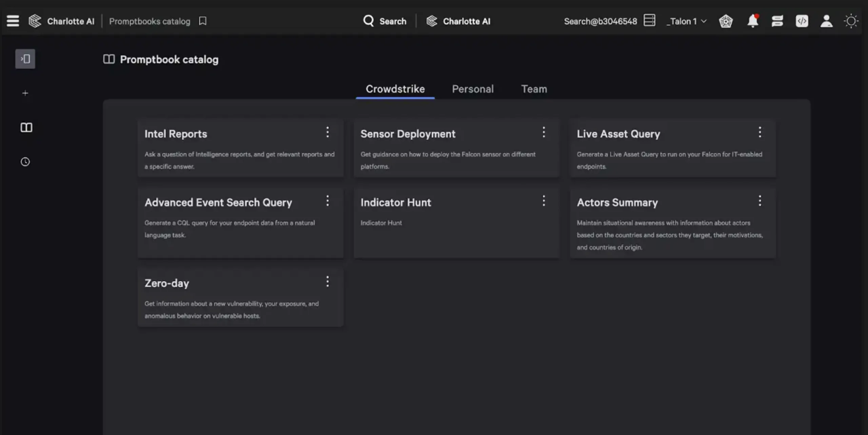The image size is (868, 435).
Task: Open the hamburger main menu
Action: click(13, 21)
